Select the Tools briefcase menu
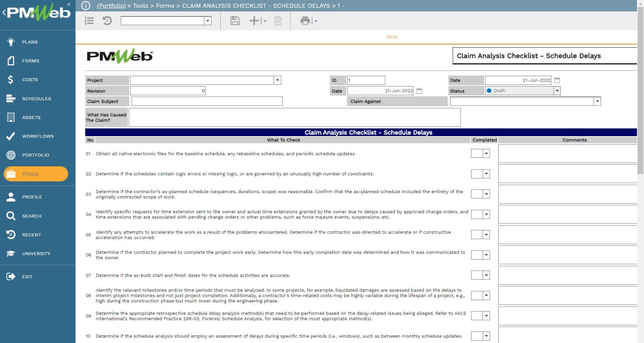 click(x=36, y=174)
